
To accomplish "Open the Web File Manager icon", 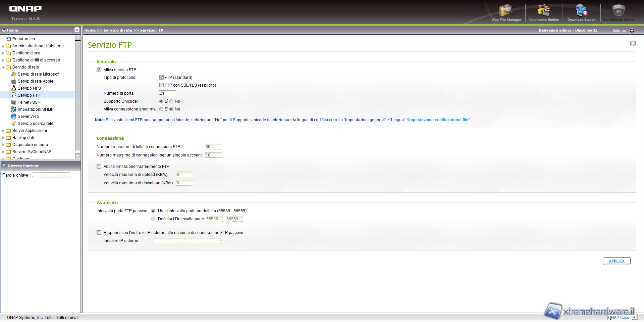I will coord(506,12).
